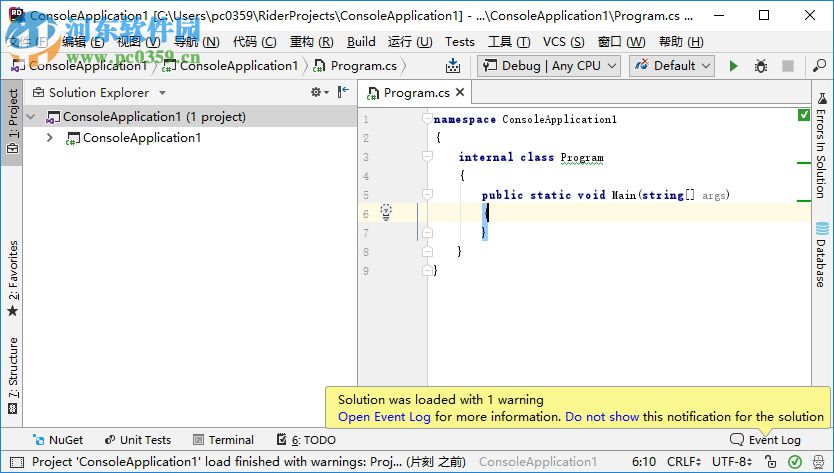834x473 pixels.
Task: Open Solution Explorer gear settings icon
Action: point(319,92)
